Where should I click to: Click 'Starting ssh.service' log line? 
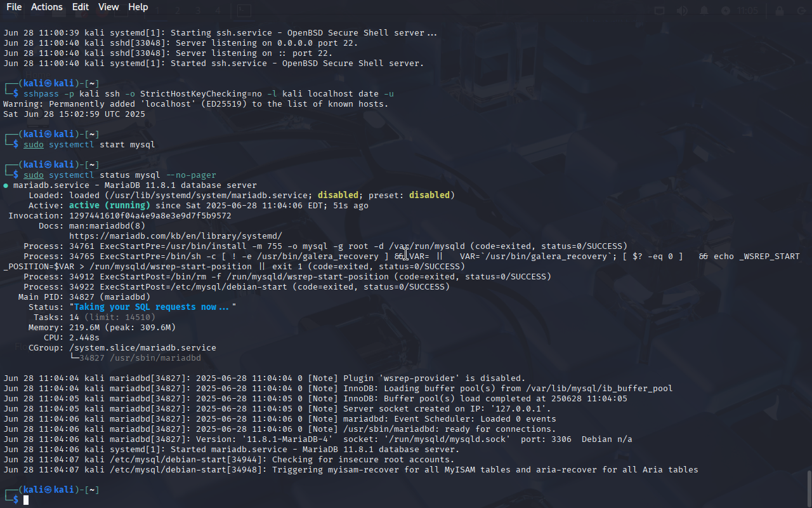[221, 33]
